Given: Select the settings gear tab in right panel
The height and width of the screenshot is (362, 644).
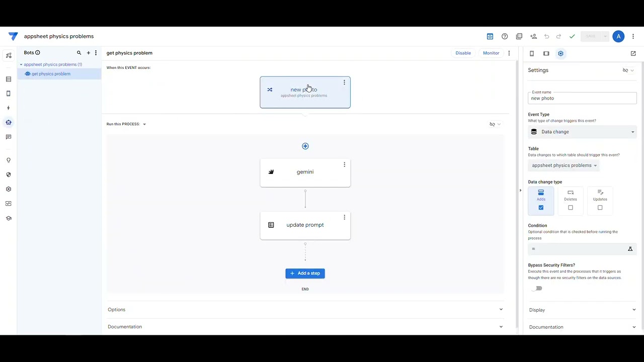Looking at the screenshot, I should 560,53.
